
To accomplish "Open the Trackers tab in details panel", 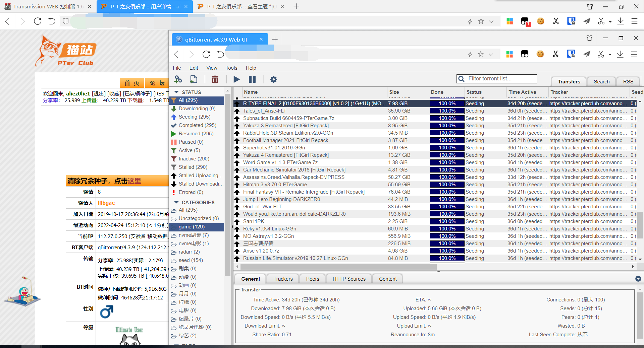I will point(283,279).
